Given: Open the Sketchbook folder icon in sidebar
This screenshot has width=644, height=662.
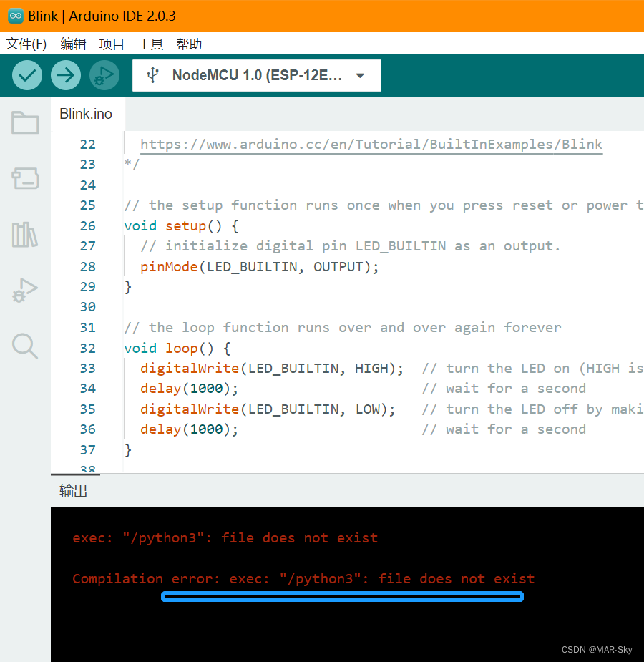Looking at the screenshot, I should point(25,122).
